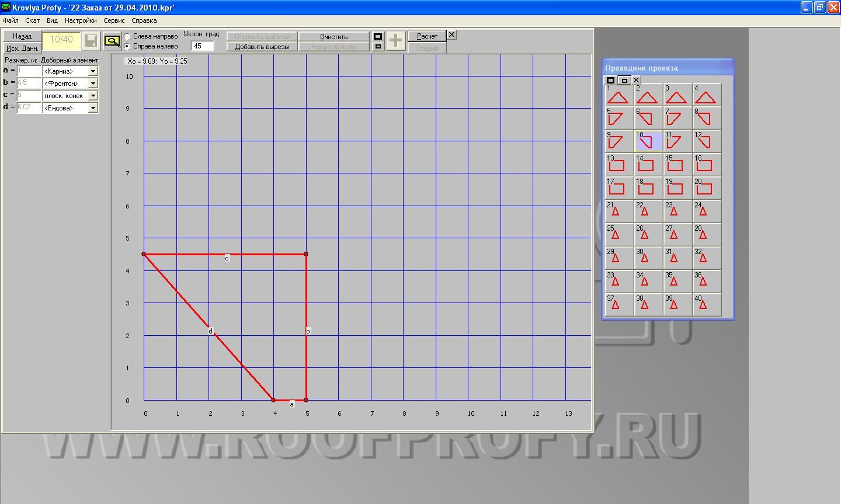This screenshot has width=841, height=504.
Task: Click the floppy disk save icon
Action: click(x=91, y=40)
